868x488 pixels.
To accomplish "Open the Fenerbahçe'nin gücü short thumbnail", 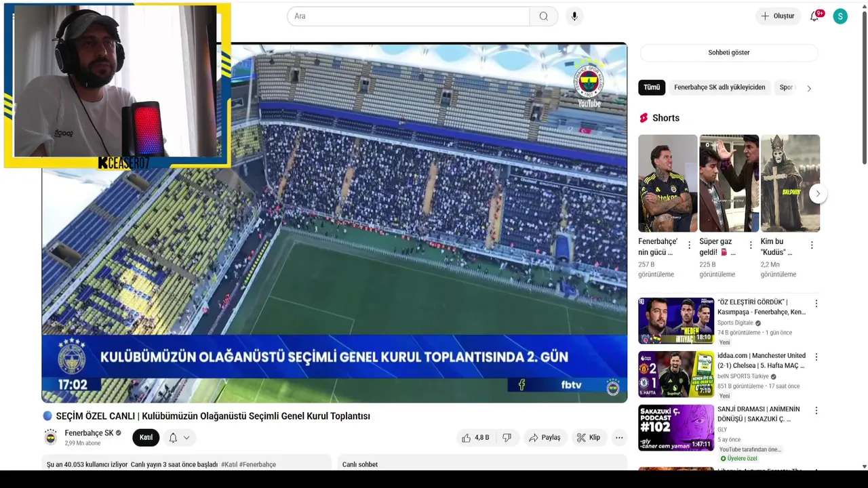I will (x=667, y=183).
